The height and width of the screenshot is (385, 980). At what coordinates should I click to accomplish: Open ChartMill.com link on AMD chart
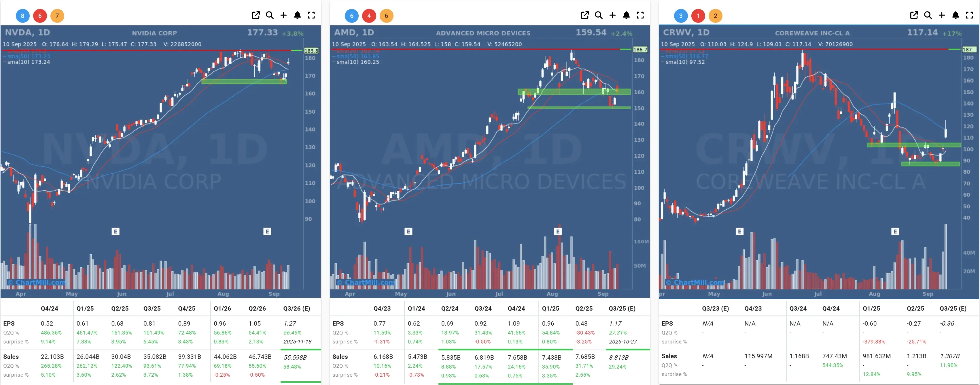coord(366,283)
